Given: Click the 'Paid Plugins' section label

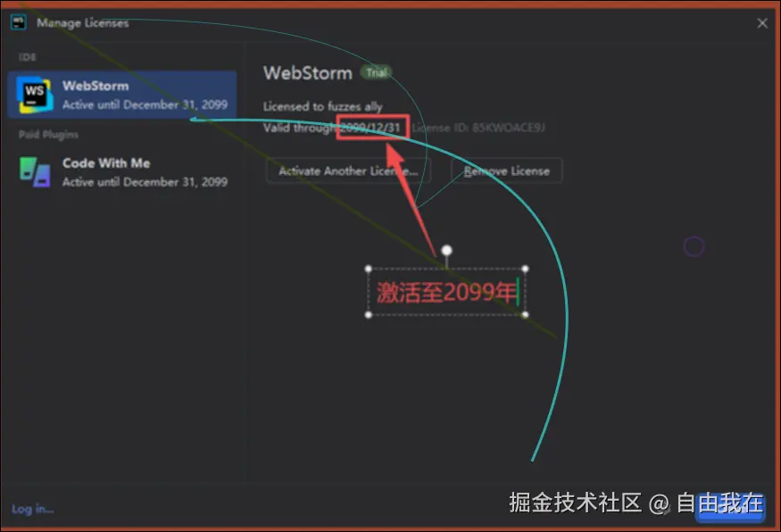Looking at the screenshot, I should tap(48, 135).
